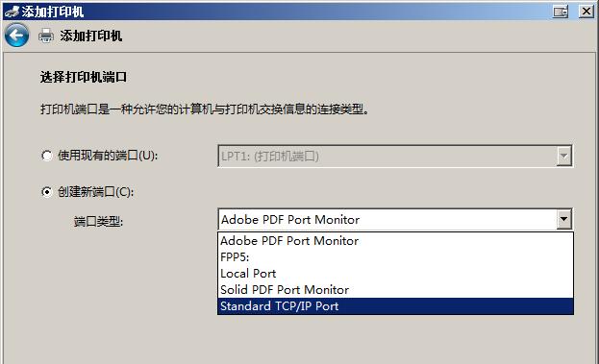Select the 使用现有的端口(U) radio button
599x364 pixels.
46,156
